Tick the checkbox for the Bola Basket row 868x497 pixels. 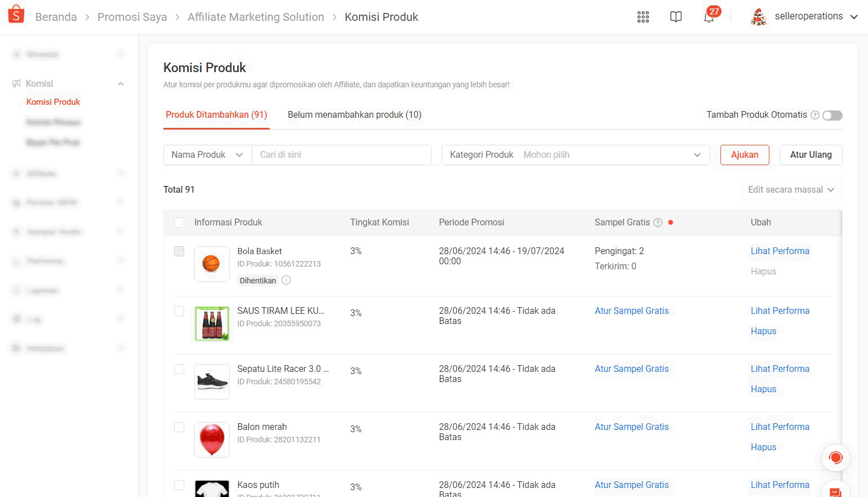(179, 251)
